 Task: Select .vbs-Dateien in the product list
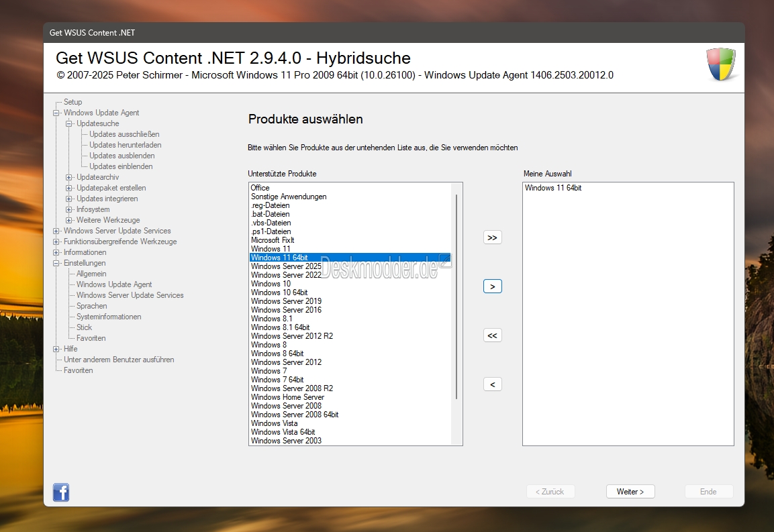[x=350, y=223]
